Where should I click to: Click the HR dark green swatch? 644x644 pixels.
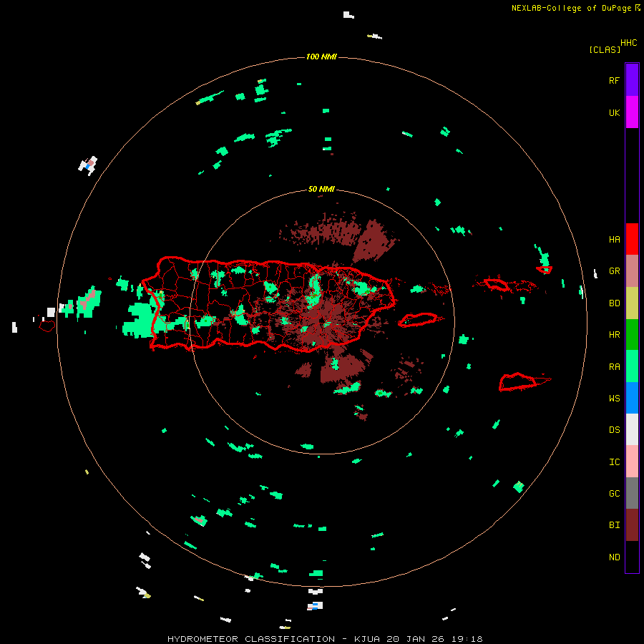pyautogui.click(x=632, y=335)
